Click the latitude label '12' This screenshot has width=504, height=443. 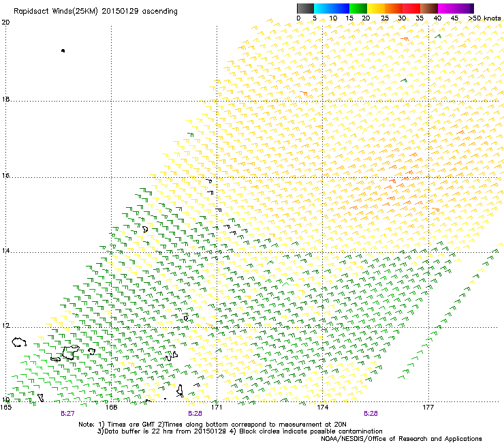5,326
